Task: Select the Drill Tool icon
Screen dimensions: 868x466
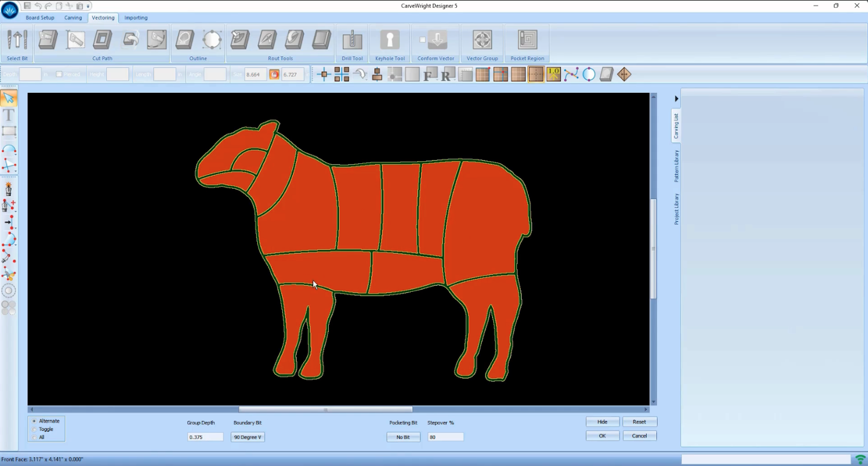Action: (352, 40)
